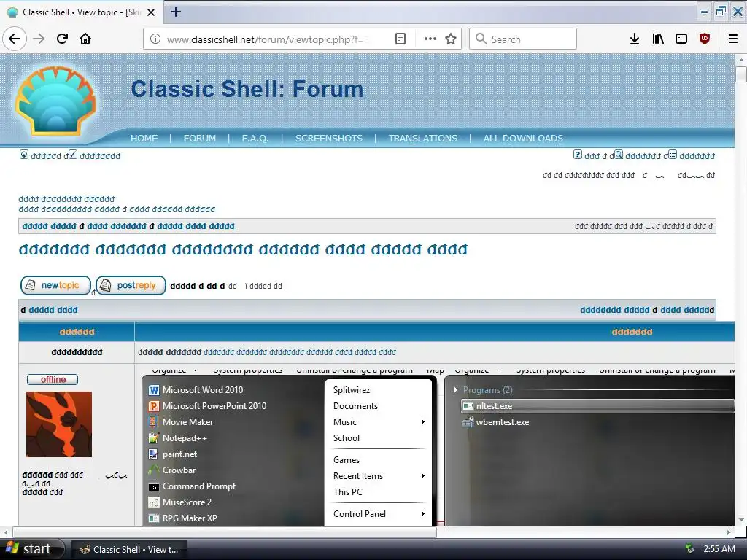The image size is (747, 560).
Task: Click This PC in the start menu image
Action: pyautogui.click(x=348, y=492)
